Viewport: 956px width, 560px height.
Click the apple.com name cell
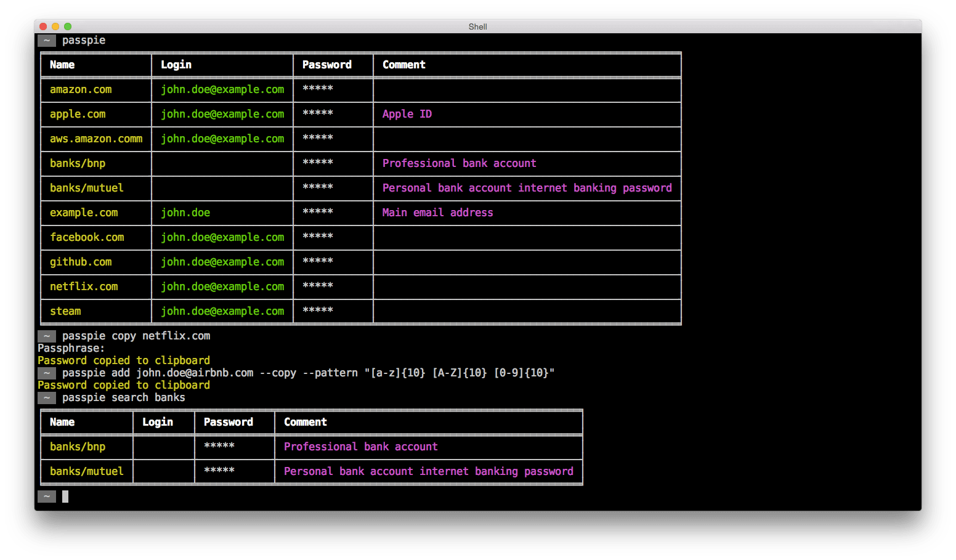tap(78, 114)
